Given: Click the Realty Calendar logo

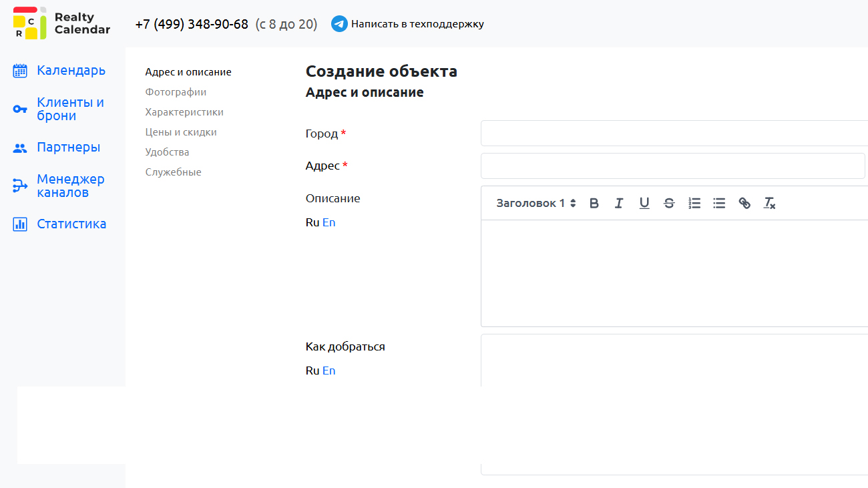Looking at the screenshot, I should [x=61, y=23].
